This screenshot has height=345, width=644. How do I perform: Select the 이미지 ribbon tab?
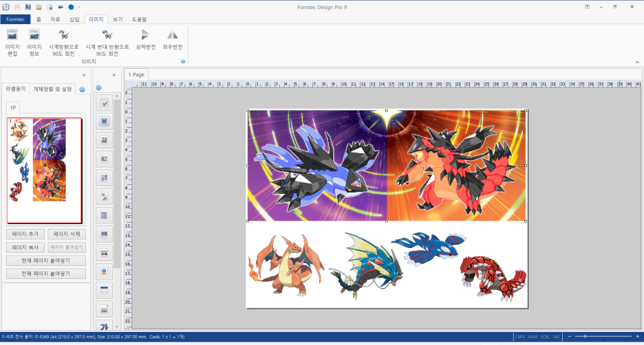96,19
